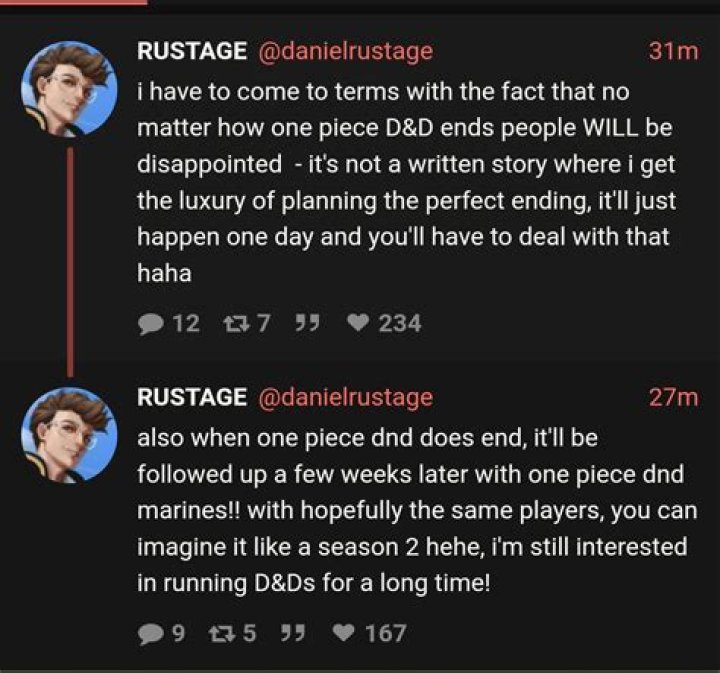Click RUSTAGE display name on 27m tweet
Screen dimensions: 720x673
point(191,397)
